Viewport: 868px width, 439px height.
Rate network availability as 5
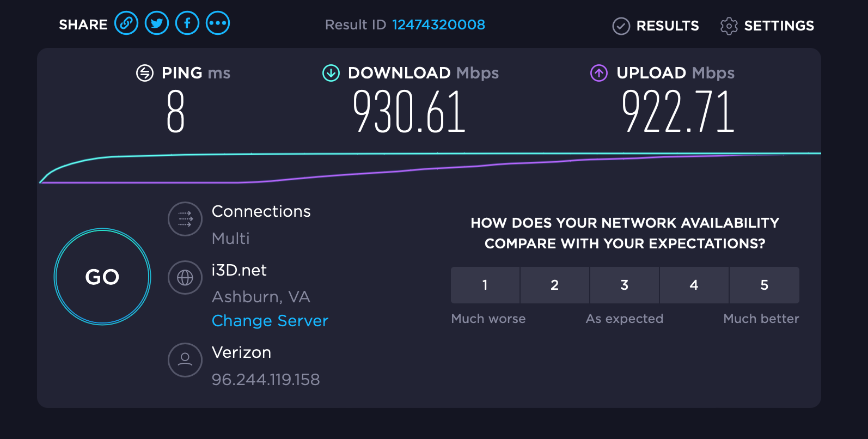[764, 285]
